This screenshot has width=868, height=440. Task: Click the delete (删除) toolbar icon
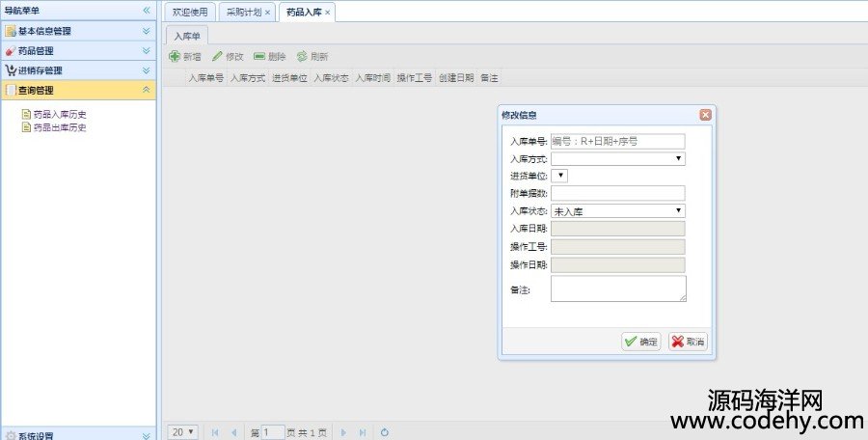pyautogui.click(x=258, y=57)
